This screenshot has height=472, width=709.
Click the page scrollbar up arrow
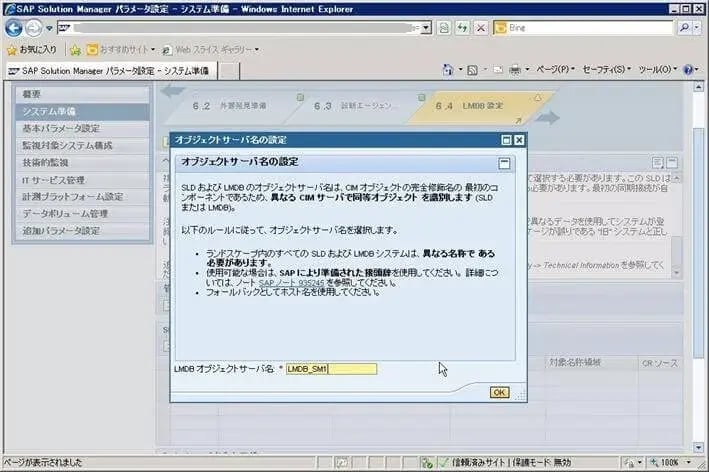tap(699, 86)
